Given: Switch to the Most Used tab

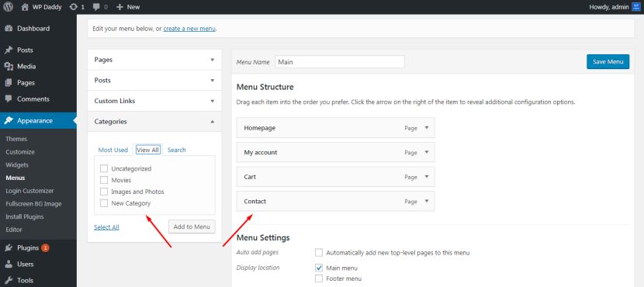Looking at the screenshot, I should click(113, 150).
